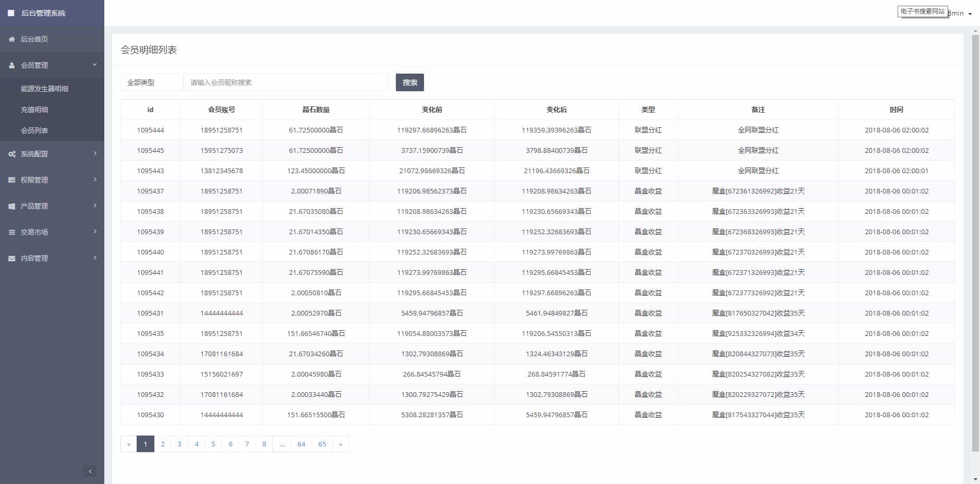Click the remark 魔盒[925332326994]收益34天
980x484 pixels.
758,333
